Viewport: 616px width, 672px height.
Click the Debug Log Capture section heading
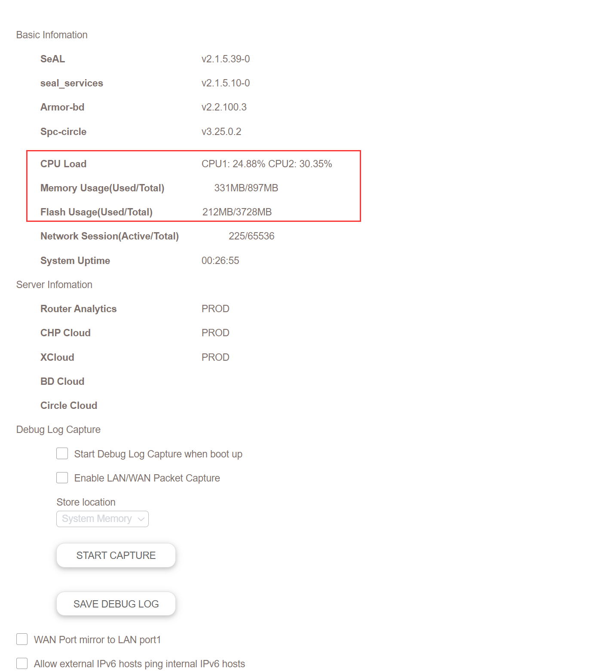tap(58, 430)
